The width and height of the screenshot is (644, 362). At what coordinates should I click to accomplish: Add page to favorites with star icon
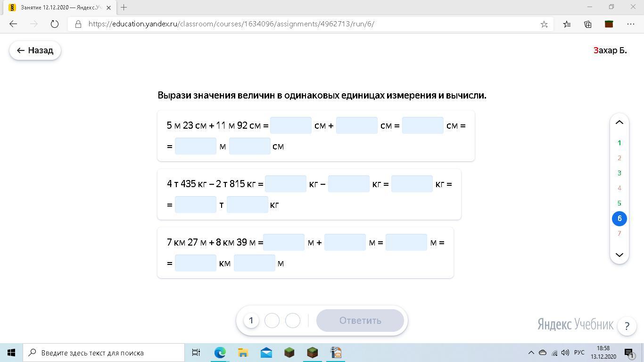pyautogui.click(x=544, y=24)
